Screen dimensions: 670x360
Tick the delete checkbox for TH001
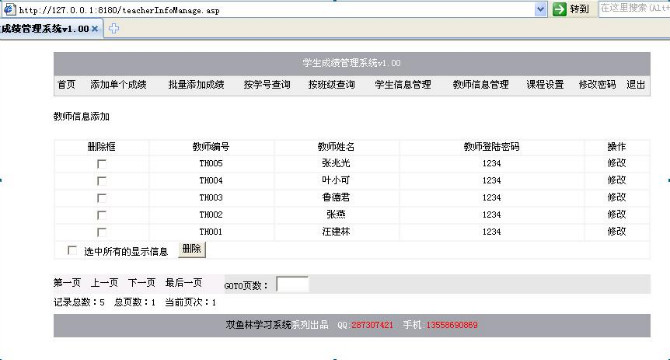pos(101,232)
